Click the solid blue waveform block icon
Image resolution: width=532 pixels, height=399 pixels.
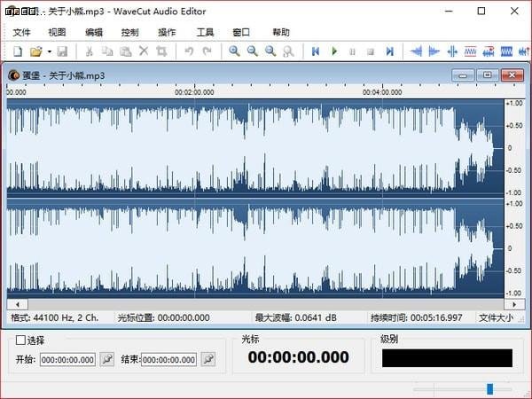click(x=506, y=51)
